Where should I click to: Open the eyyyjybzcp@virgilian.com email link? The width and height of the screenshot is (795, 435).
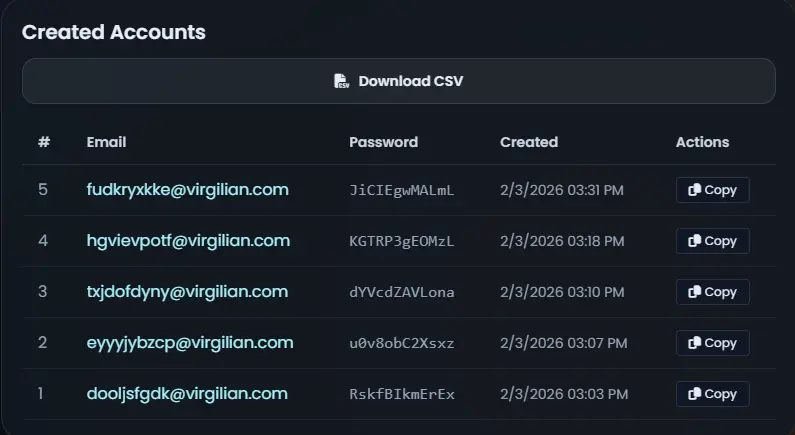click(190, 343)
